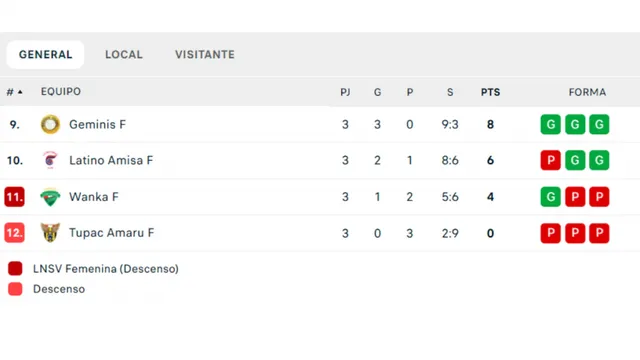Open the Tupac Amaru F team link
Viewport: 640px width, 360px height.
(x=111, y=233)
